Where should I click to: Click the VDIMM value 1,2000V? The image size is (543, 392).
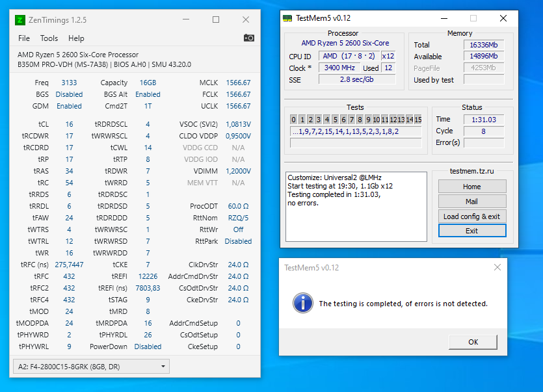click(x=238, y=171)
